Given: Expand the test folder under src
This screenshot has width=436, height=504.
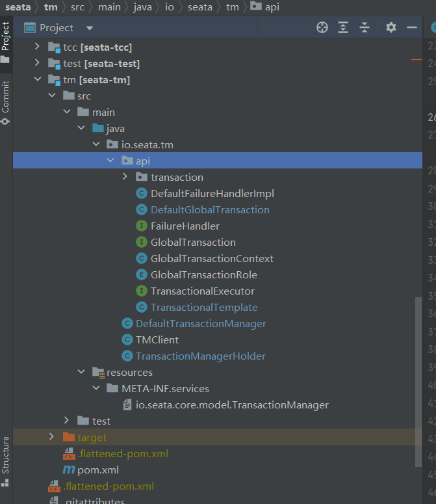Looking at the screenshot, I should pyautogui.click(x=66, y=420).
